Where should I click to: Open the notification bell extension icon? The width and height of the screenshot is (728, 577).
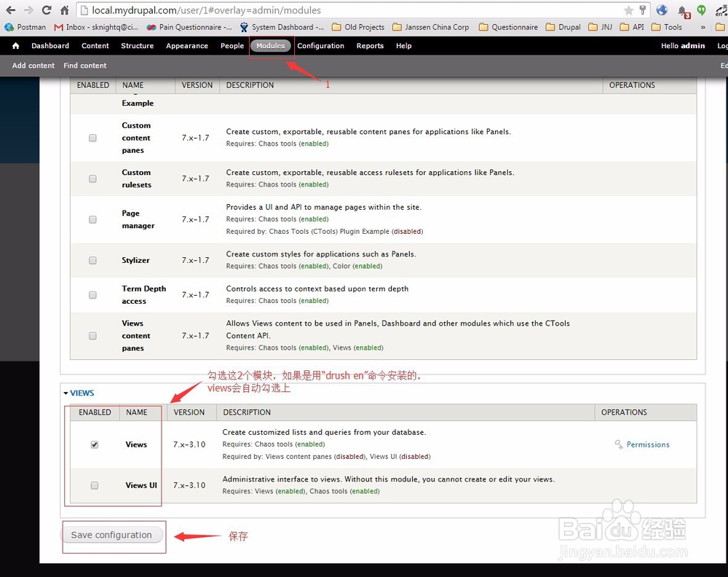[x=684, y=11]
